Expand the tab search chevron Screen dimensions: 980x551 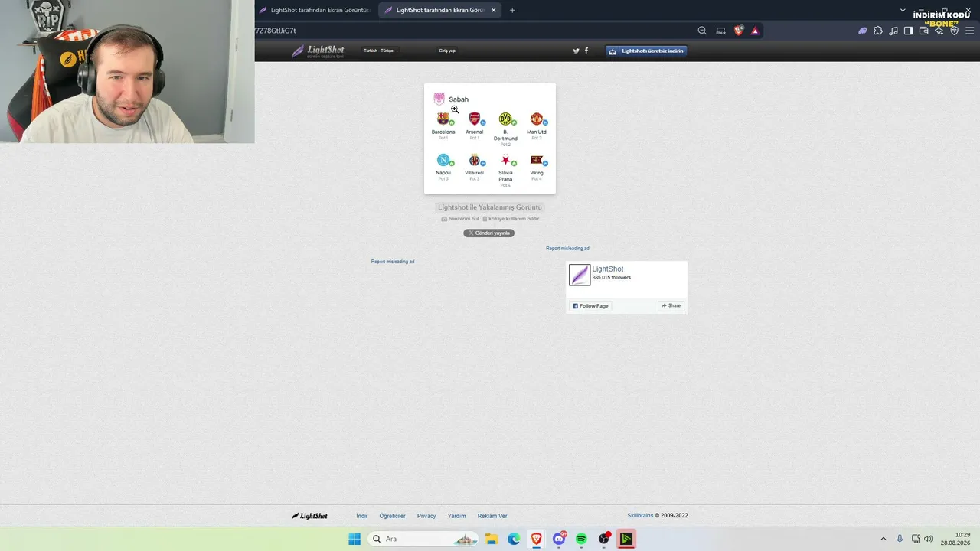pyautogui.click(x=903, y=11)
